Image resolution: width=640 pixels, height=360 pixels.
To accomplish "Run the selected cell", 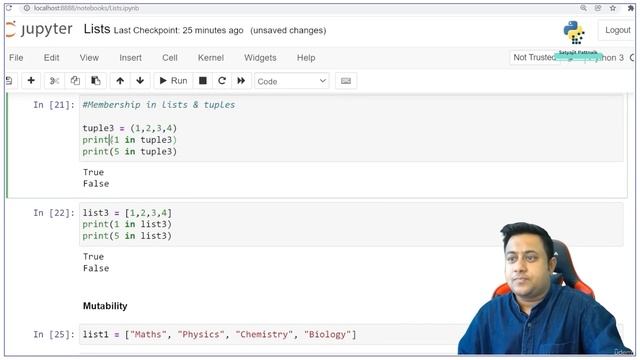I will (x=173, y=81).
